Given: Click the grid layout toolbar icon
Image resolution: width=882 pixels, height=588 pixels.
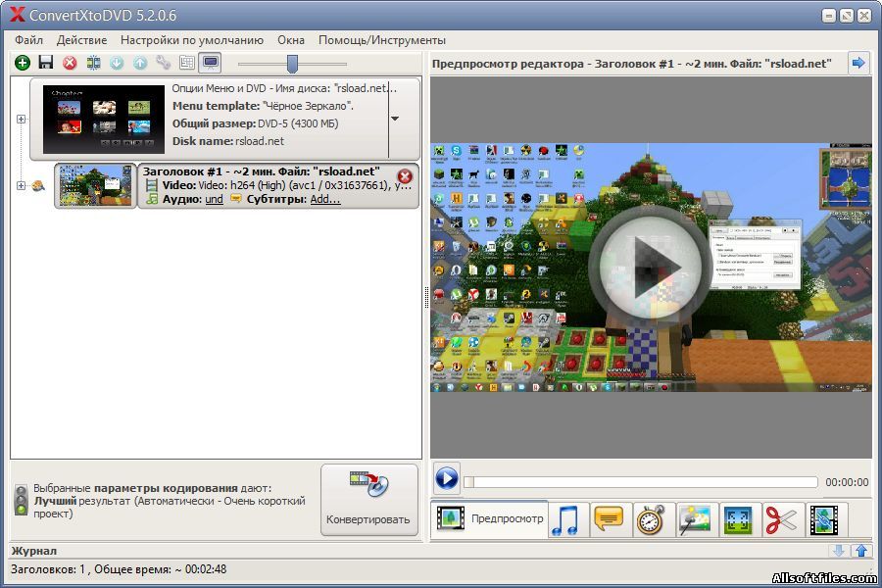Looking at the screenshot, I should [187, 63].
